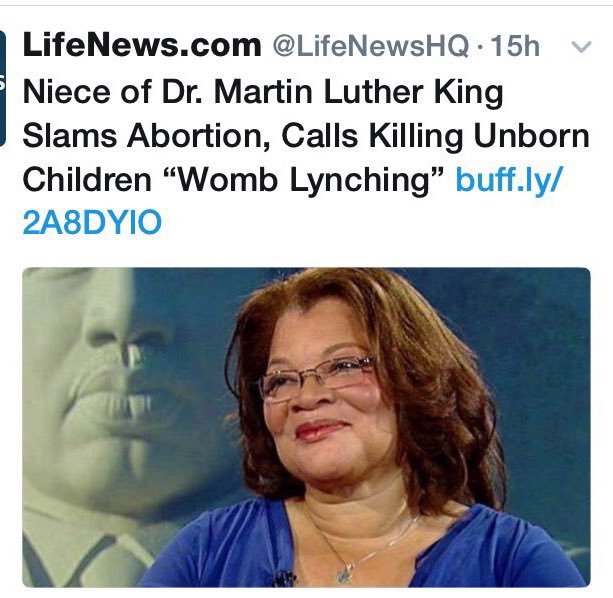Follow the buff.ly/ shortened link

tap(509, 180)
